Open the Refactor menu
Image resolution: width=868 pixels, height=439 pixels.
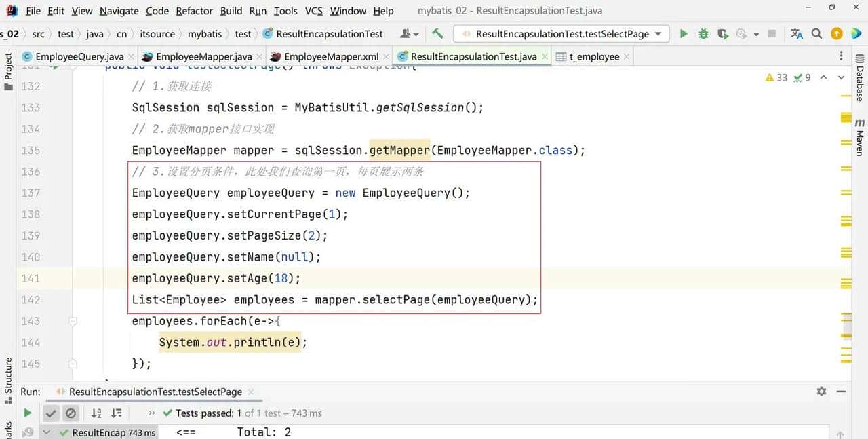pyautogui.click(x=194, y=11)
